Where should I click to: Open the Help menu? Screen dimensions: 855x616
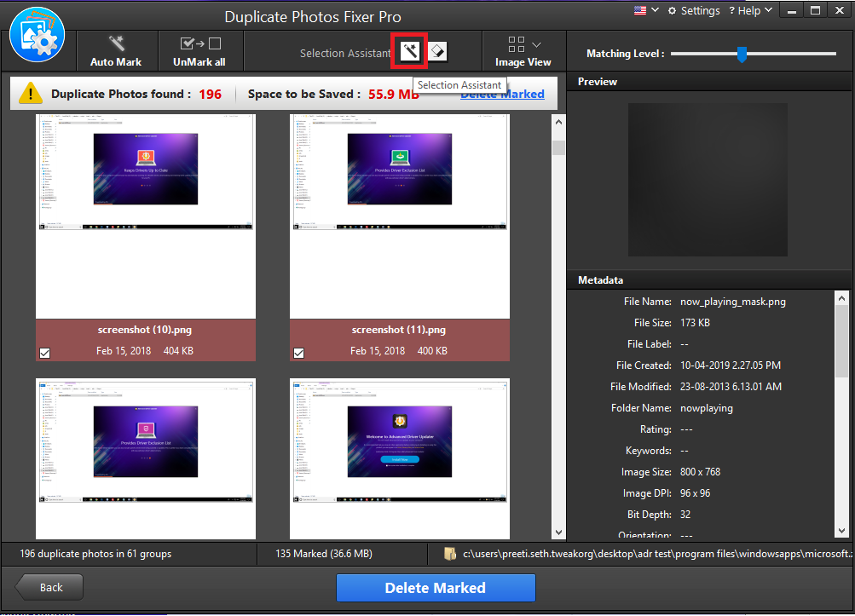pyautogui.click(x=750, y=10)
